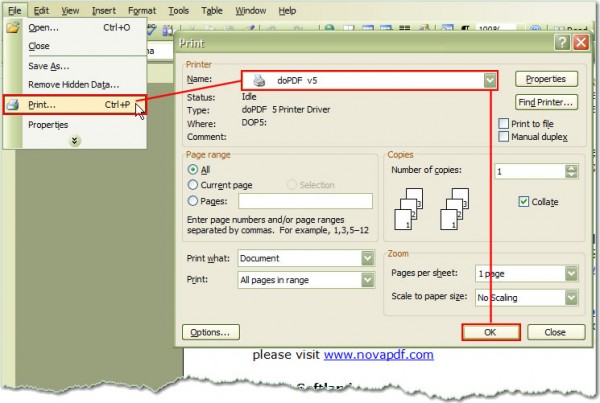
Task: Select the Selection radio button
Action: pyautogui.click(x=292, y=185)
